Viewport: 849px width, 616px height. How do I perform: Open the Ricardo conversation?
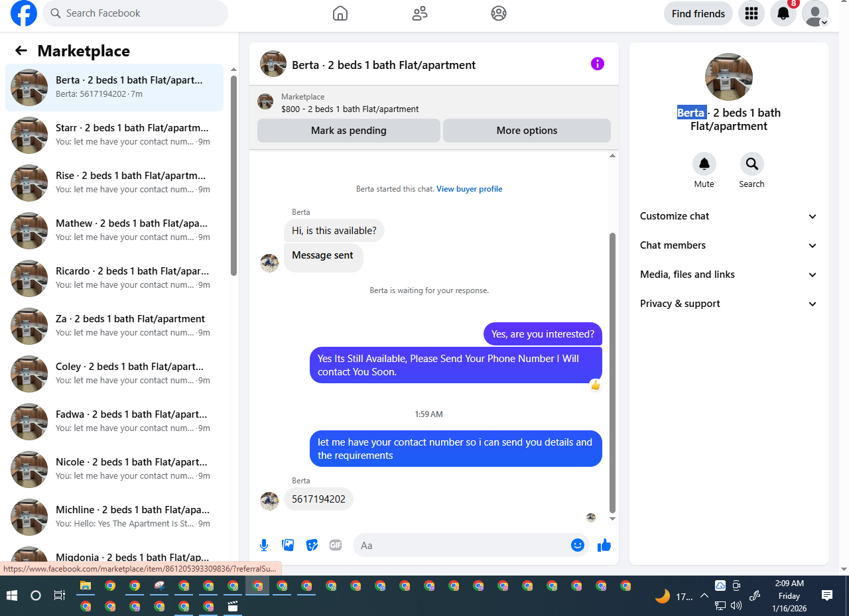pyautogui.click(x=114, y=278)
